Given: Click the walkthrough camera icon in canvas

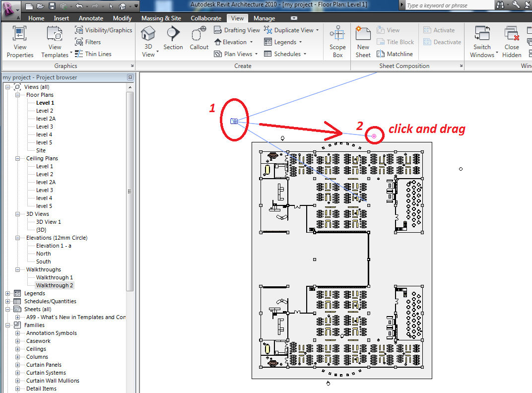Looking at the screenshot, I should point(234,121).
